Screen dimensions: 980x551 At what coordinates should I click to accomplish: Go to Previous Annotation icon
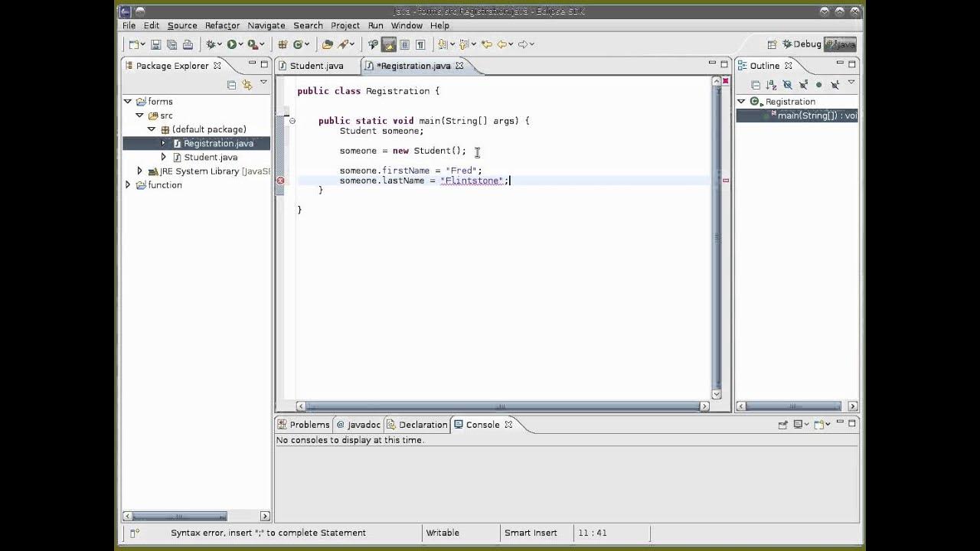tap(464, 44)
